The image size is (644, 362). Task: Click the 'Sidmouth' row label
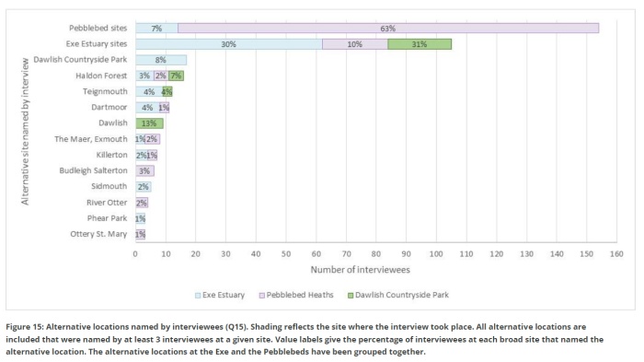click(x=109, y=186)
